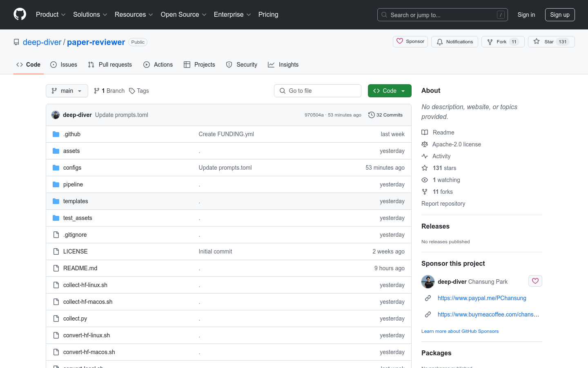Switch to the Actions tab

tap(158, 65)
